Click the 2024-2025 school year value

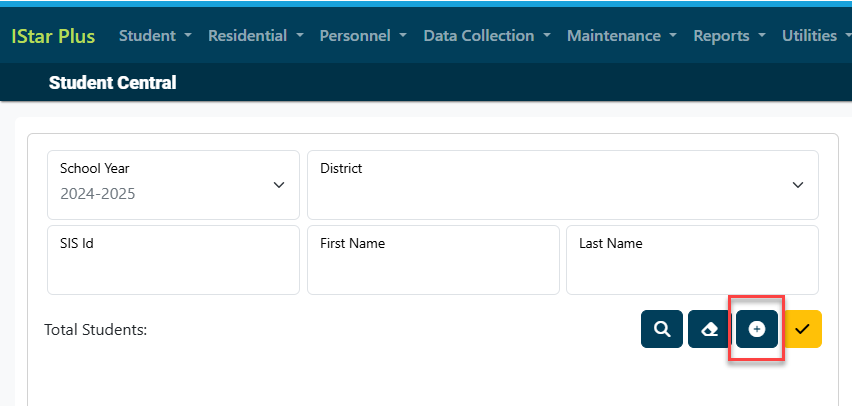pos(98,194)
